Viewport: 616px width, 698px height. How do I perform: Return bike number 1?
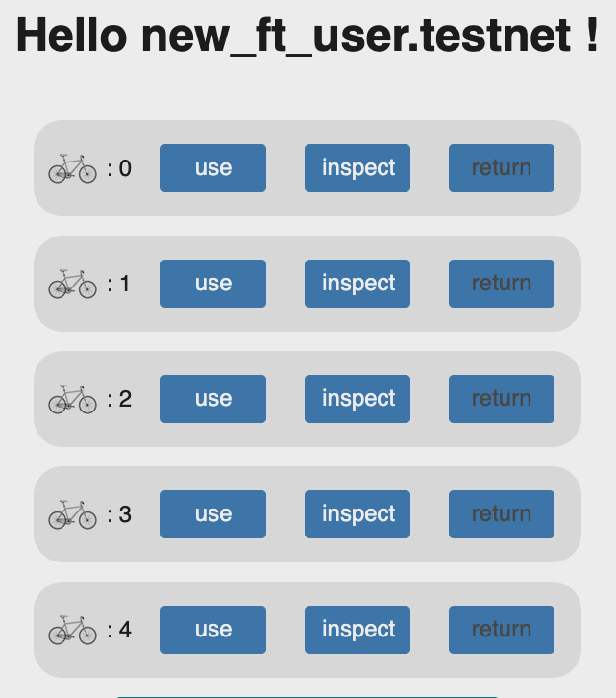(502, 284)
